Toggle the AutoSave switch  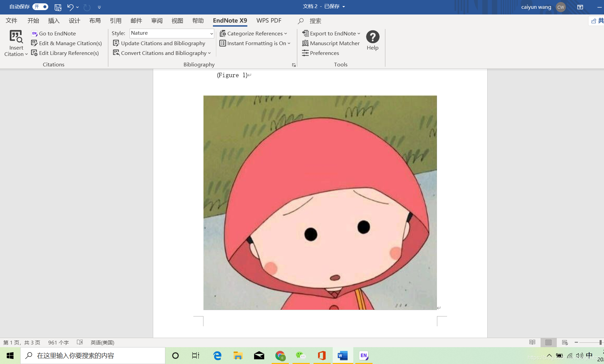(40, 7)
